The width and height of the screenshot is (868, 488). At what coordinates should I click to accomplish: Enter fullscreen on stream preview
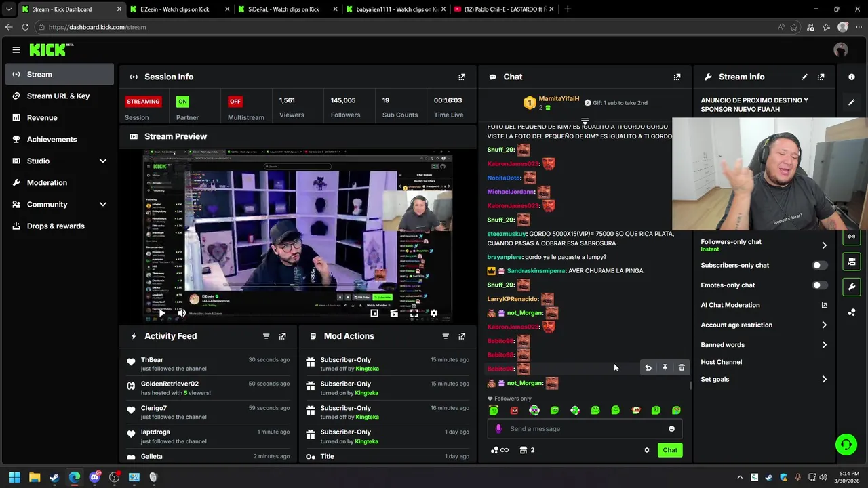tap(414, 313)
